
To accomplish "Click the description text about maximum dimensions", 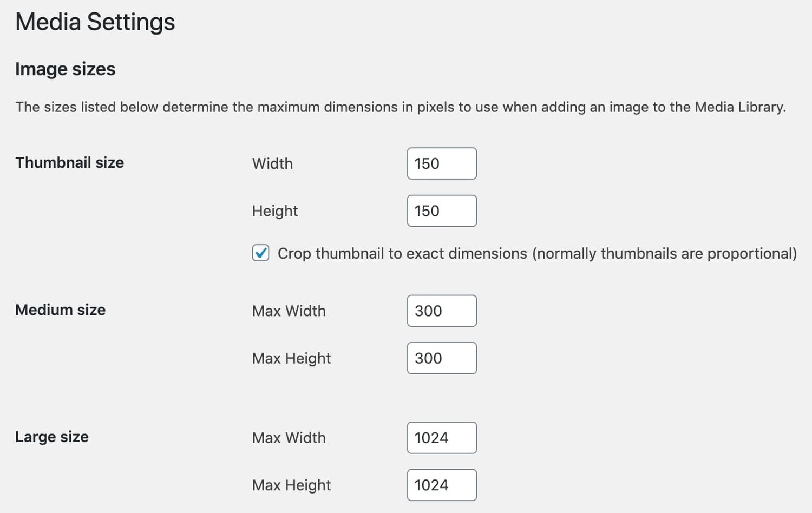I will (400, 107).
